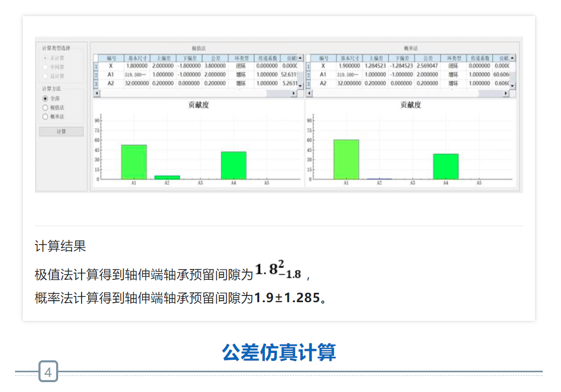Viewport: 561px width, 392px height.
Task: Click 上偏差 column header in 极值法 table
Action: 164,58
